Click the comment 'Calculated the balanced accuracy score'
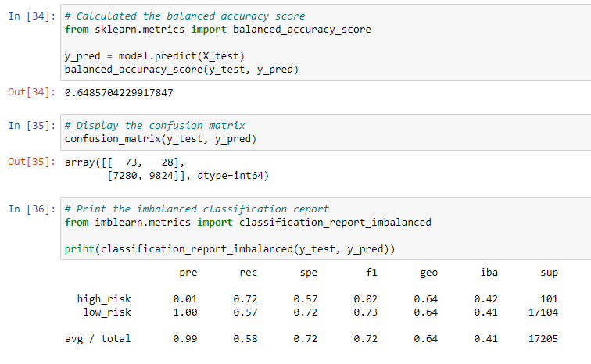The image size is (591, 364). (x=184, y=16)
